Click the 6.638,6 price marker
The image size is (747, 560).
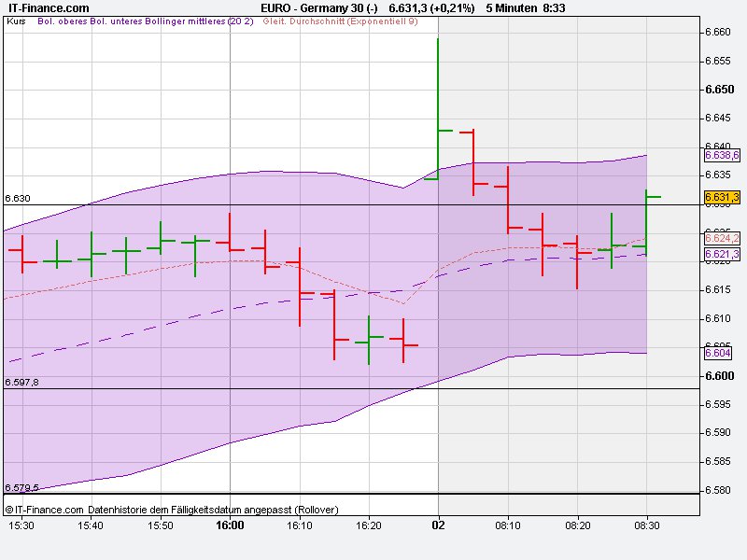coord(721,157)
